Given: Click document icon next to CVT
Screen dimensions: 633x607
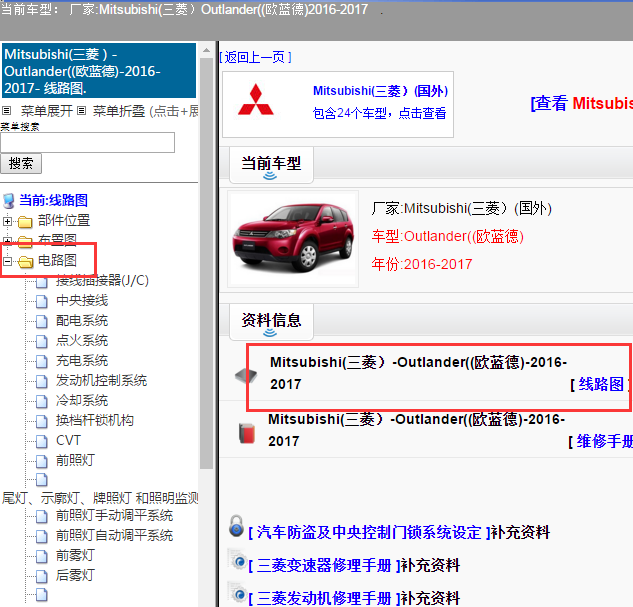Looking at the screenshot, I should (x=42, y=441).
